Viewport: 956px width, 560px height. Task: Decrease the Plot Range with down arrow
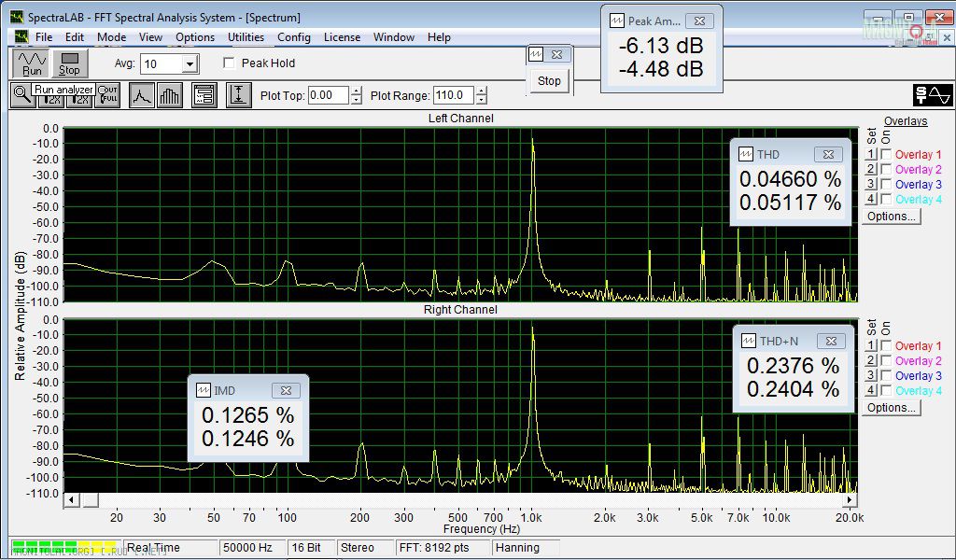(x=483, y=100)
